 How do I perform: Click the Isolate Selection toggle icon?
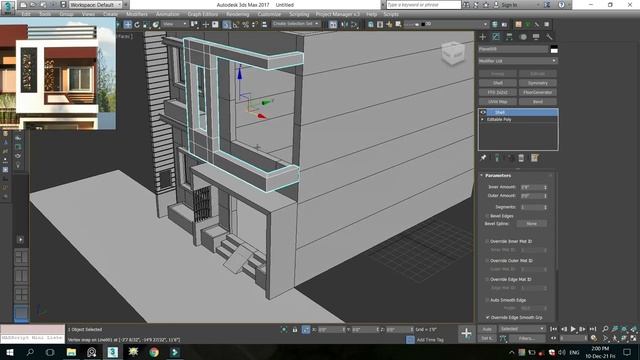tap(284, 329)
